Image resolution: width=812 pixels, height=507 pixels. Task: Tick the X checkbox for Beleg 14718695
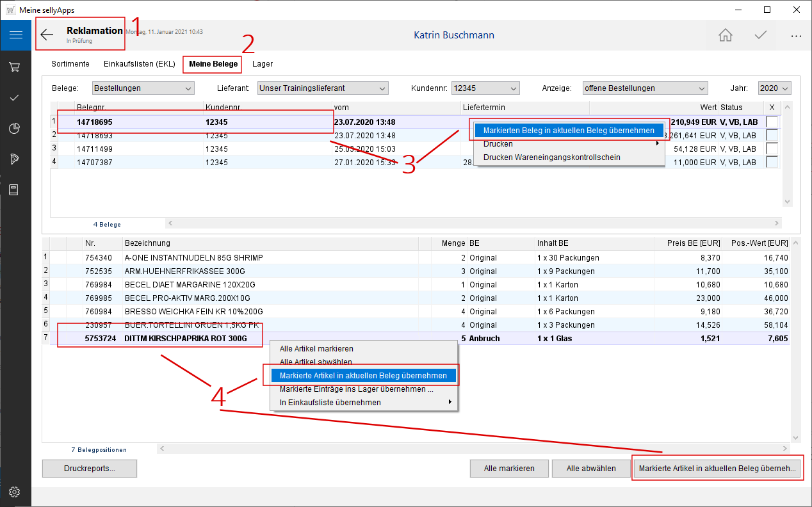click(772, 122)
